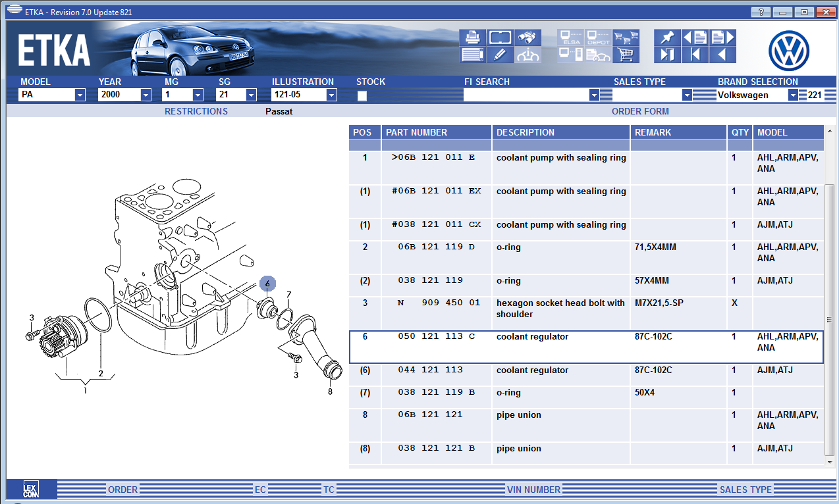Screen dimensions: 839x504
Task: Click the pencil edit icon
Action: (500, 55)
